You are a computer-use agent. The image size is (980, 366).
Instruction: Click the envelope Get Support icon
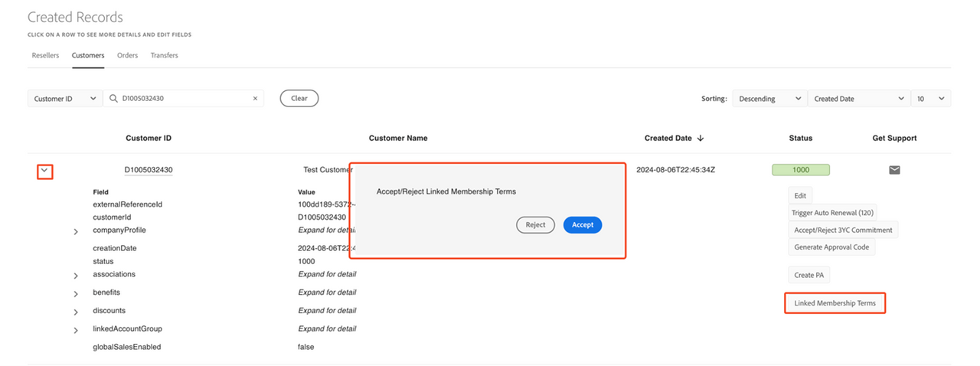tap(894, 170)
